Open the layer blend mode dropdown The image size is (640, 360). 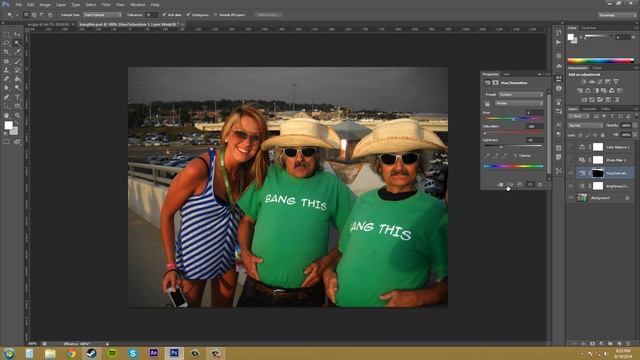click(585, 126)
